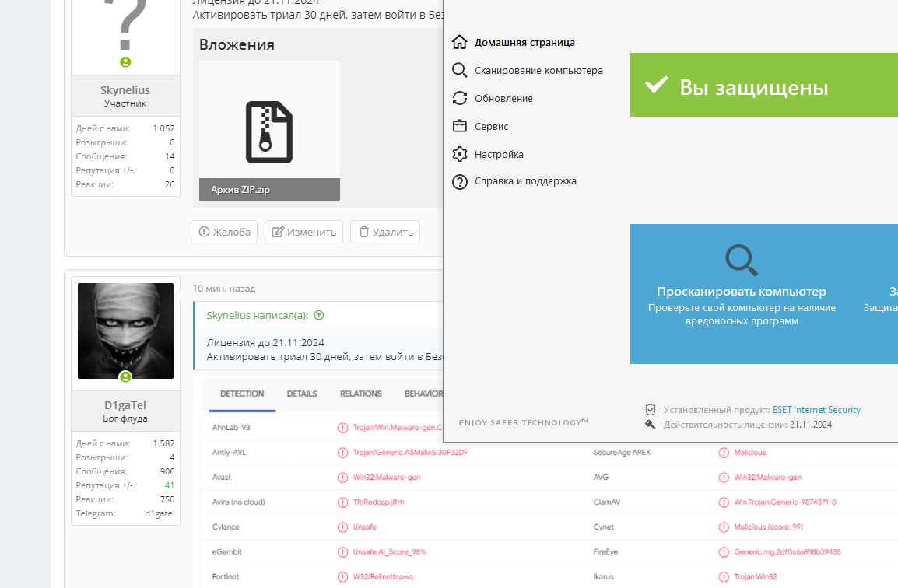Click the Изменить edit button
Screen dimensions: 898x588
303,232
